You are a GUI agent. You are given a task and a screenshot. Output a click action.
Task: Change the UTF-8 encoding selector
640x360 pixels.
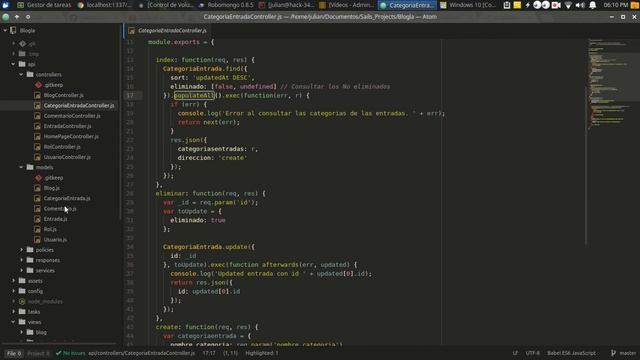[533, 353]
